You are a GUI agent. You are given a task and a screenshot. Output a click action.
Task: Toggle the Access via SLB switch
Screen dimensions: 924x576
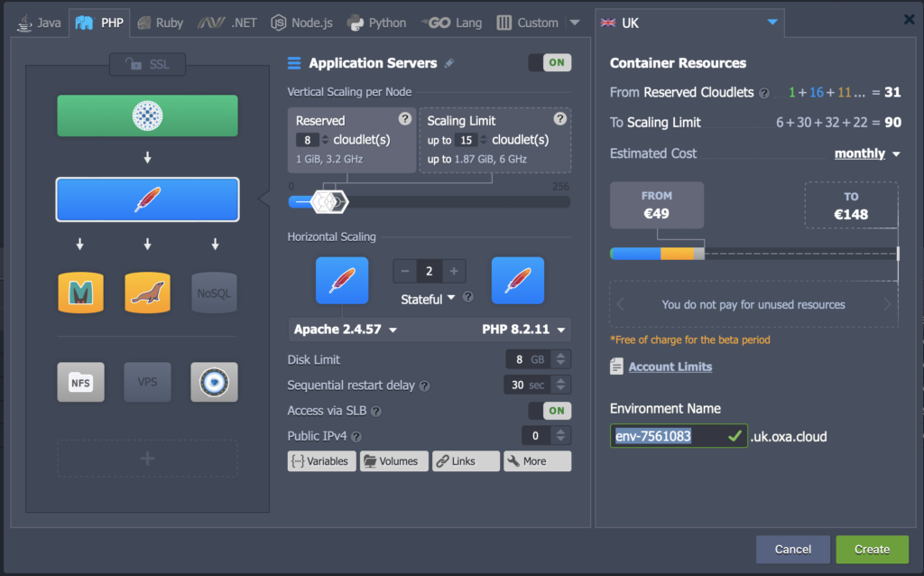coord(549,410)
